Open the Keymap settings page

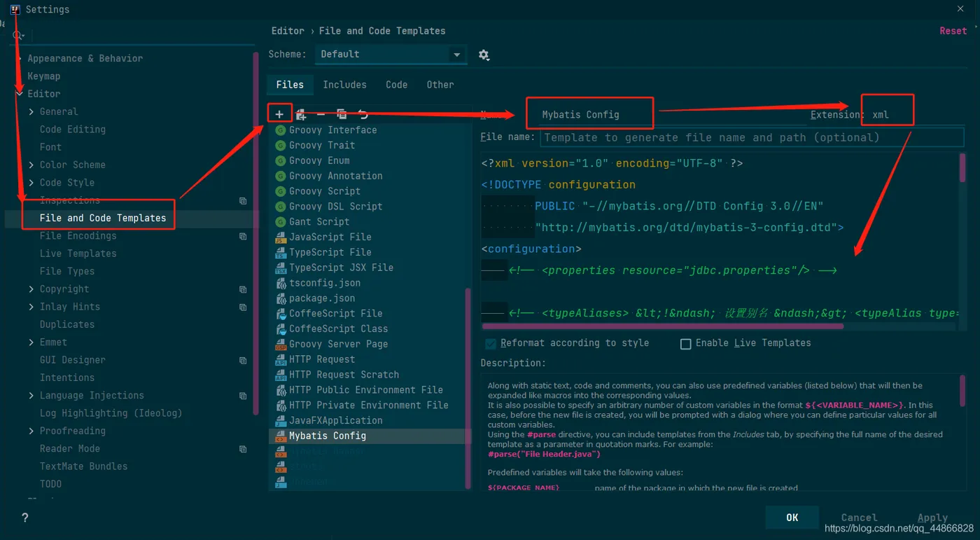pyautogui.click(x=44, y=76)
